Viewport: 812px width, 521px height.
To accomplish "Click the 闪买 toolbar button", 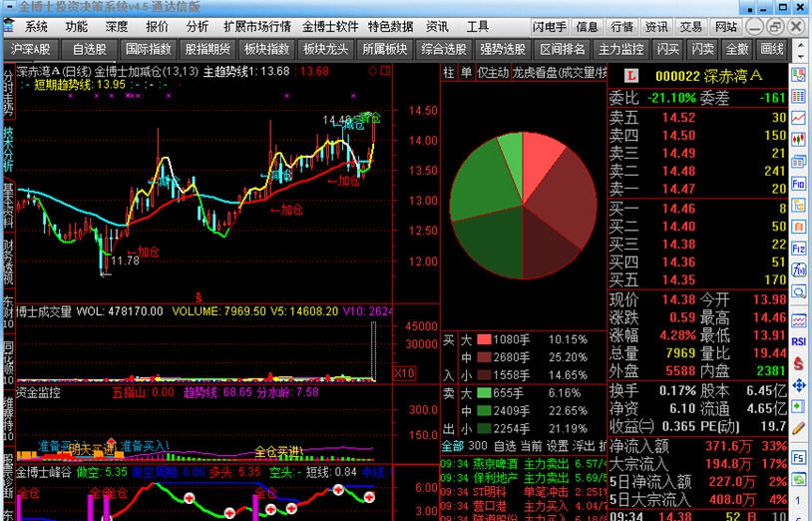I will (x=667, y=49).
